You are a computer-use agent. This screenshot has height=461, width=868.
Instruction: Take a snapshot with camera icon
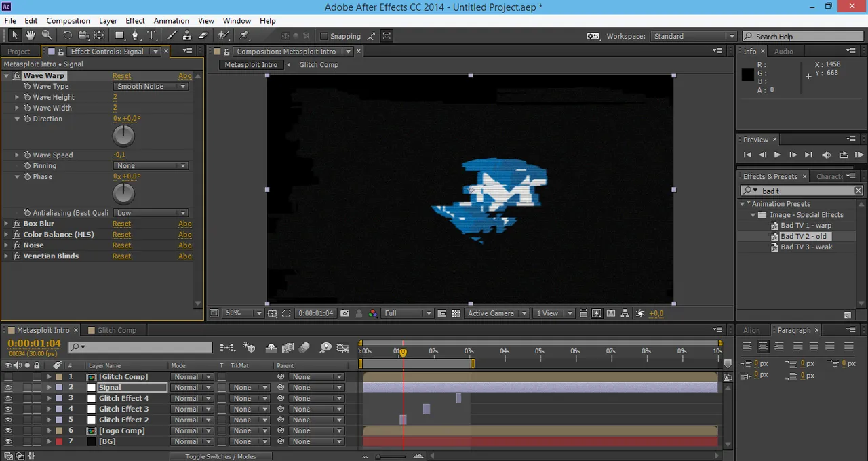pos(345,313)
